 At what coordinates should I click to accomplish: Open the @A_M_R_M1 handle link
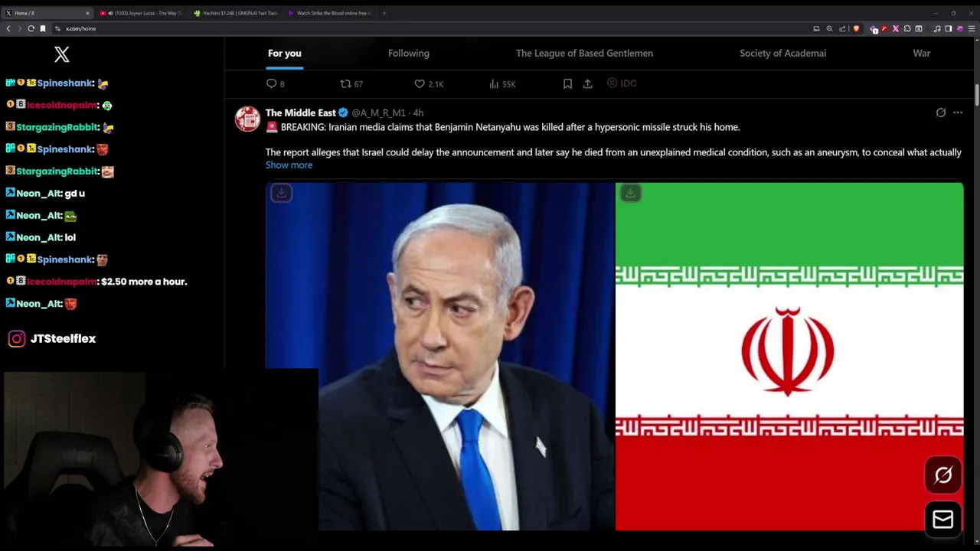379,113
